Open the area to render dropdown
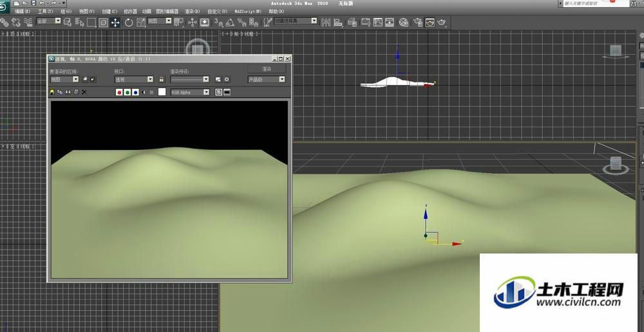Image resolution: width=644 pixels, height=332 pixels. click(64, 79)
